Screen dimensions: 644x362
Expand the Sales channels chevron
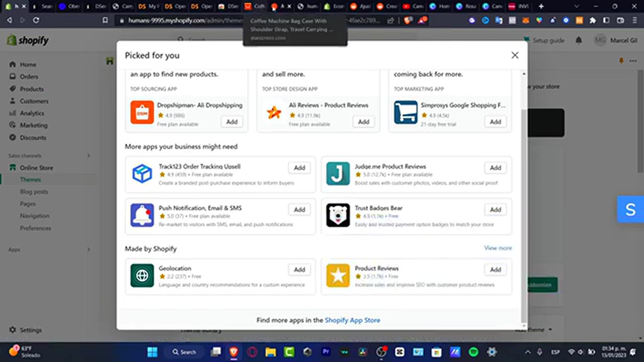[x=89, y=156]
